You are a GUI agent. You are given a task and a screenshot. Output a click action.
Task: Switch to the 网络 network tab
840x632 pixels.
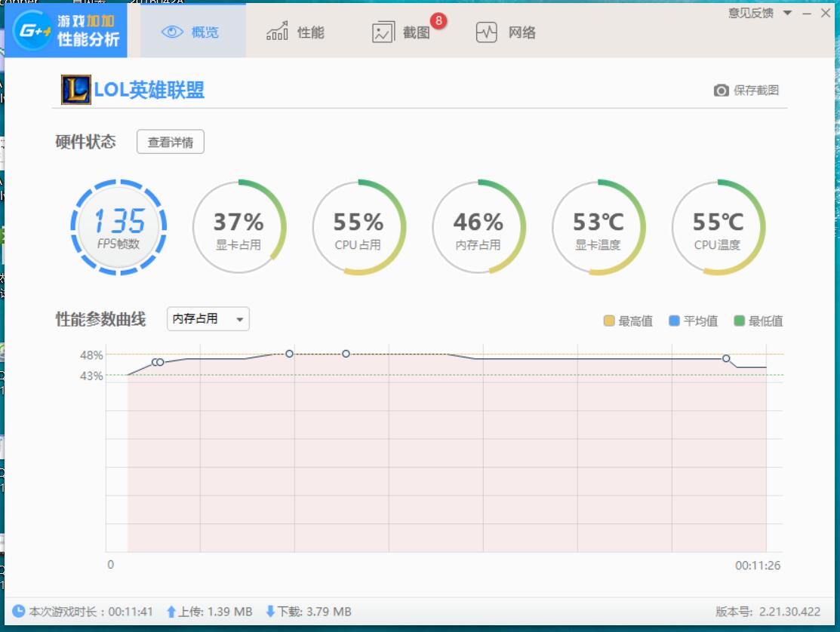(506, 32)
